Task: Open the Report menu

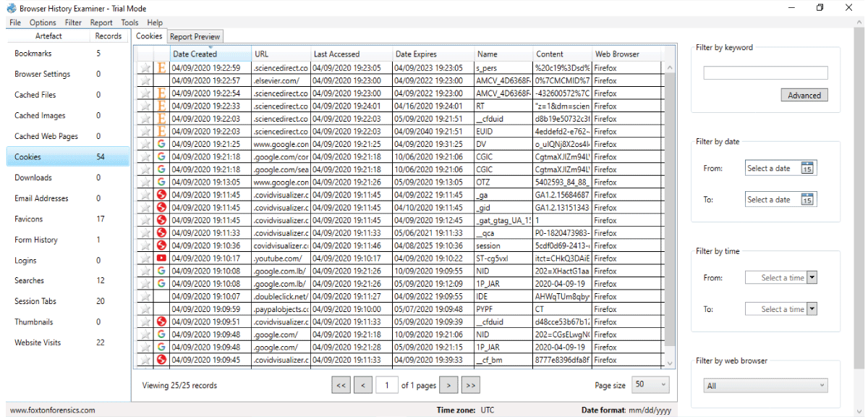Action: [x=101, y=22]
